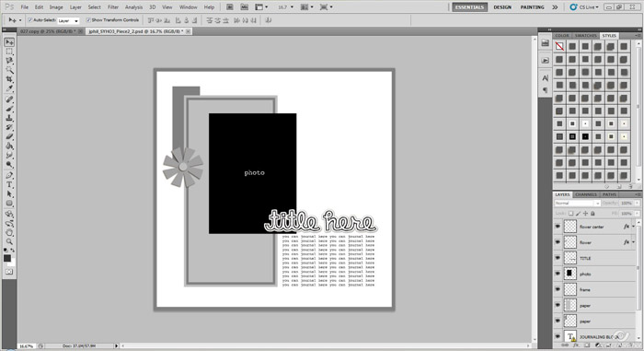Screen dimensions: 644x351
Task: Open the Auto-Select Layer dropdown
Action: click(x=68, y=20)
